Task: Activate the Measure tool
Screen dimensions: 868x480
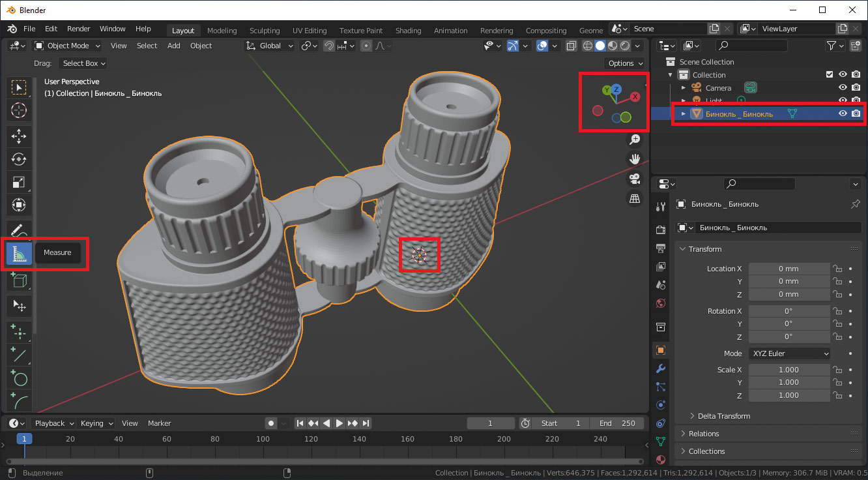Action: click(19, 253)
